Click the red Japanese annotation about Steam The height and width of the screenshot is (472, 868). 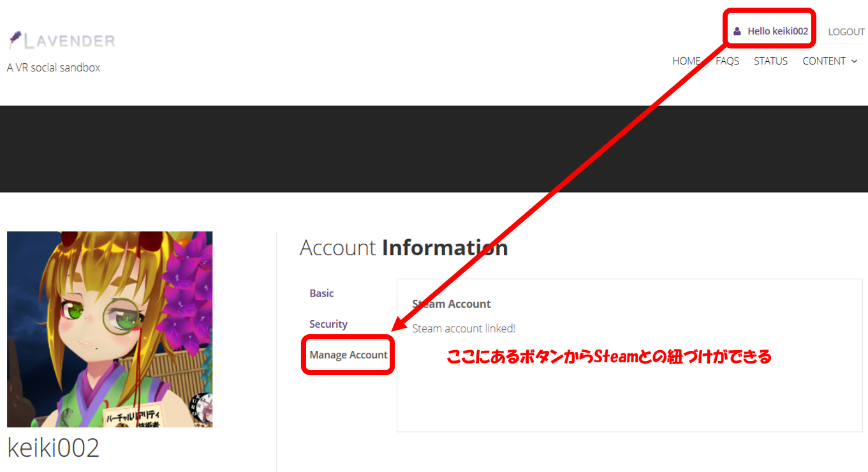tap(608, 357)
